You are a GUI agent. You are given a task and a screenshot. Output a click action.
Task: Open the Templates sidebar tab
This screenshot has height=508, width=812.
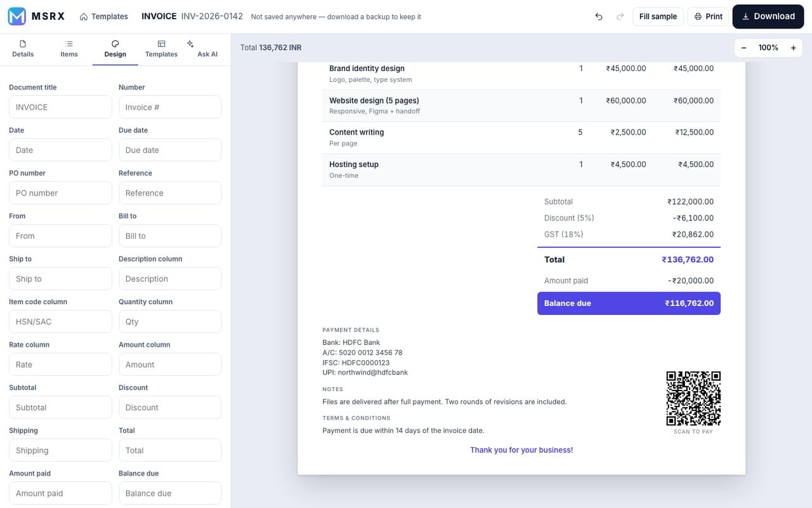(x=161, y=49)
